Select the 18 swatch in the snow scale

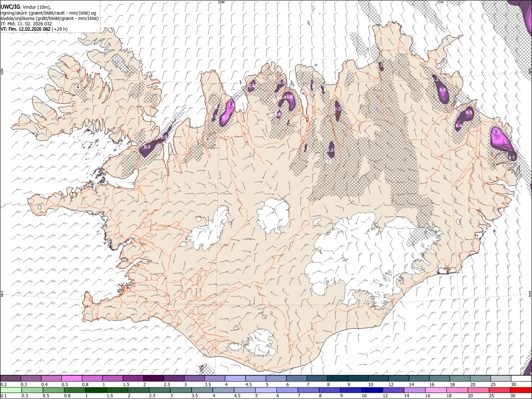click(460, 379)
